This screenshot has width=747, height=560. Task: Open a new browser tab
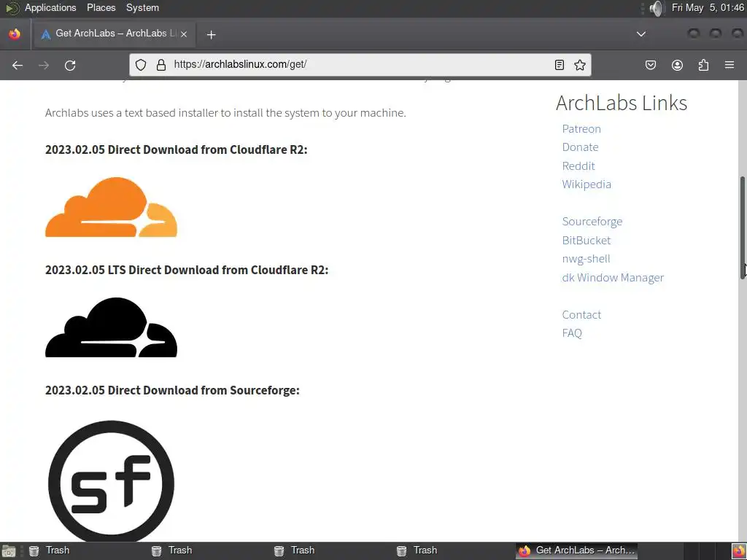pos(211,34)
